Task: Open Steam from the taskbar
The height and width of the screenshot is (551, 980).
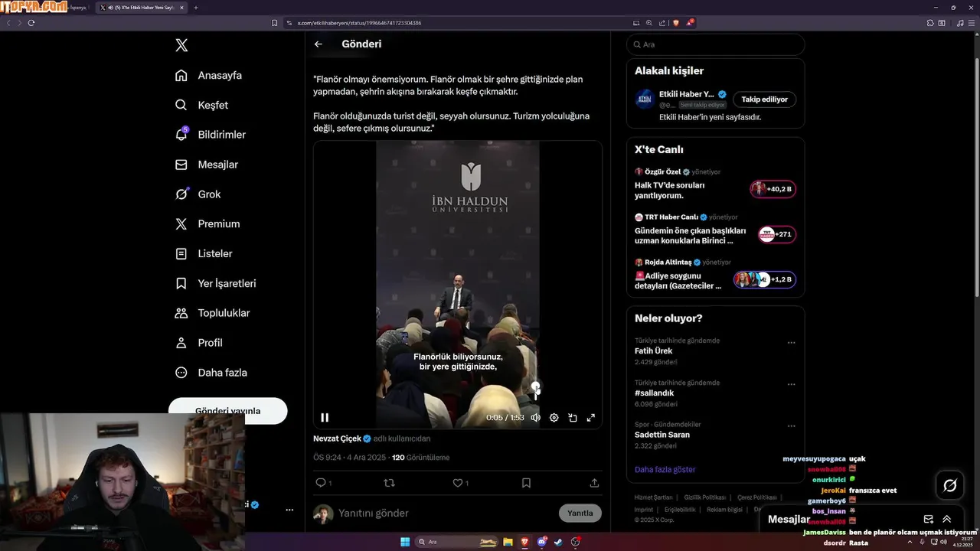Action: click(558, 542)
